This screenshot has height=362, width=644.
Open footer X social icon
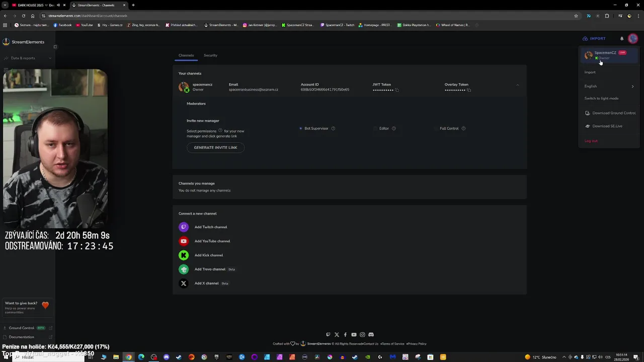pyautogui.click(x=337, y=334)
